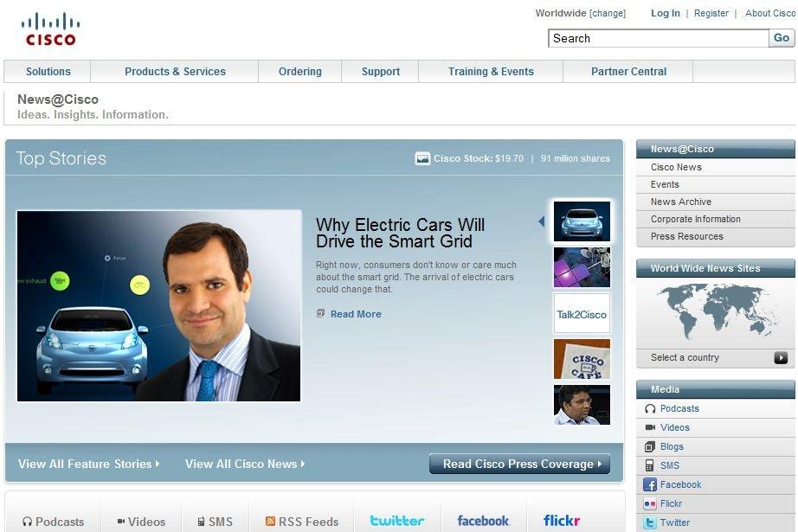Click the Twitter bird icon in Media panel
Screen dimensions: 798x532
tap(650, 522)
